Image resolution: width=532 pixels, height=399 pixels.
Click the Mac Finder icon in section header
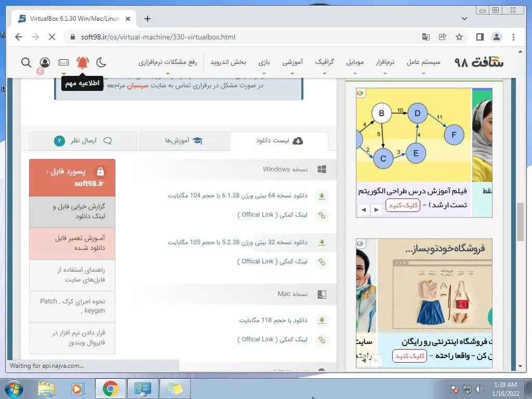322,295
